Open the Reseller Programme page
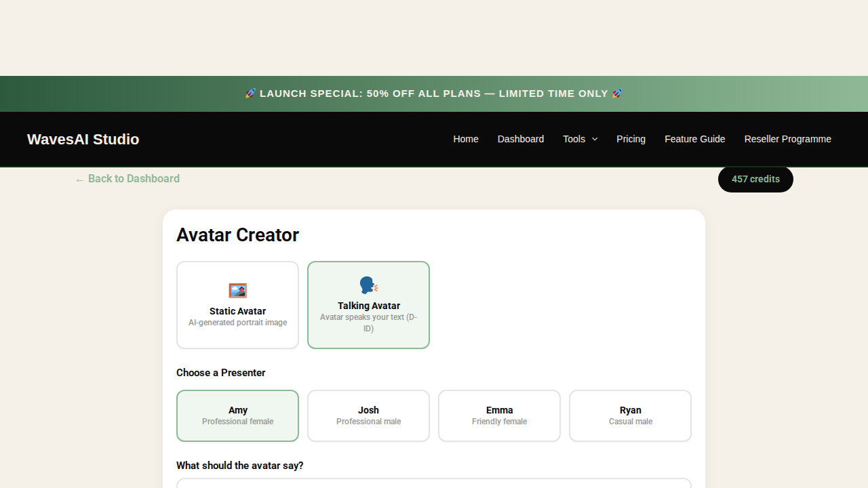 pyautogui.click(x=787, y=139)
